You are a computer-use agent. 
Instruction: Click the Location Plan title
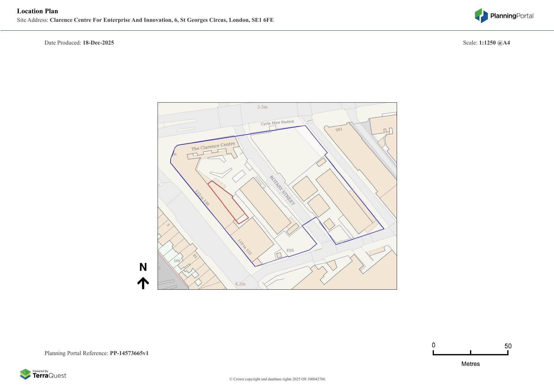click(x=38, y=11)
